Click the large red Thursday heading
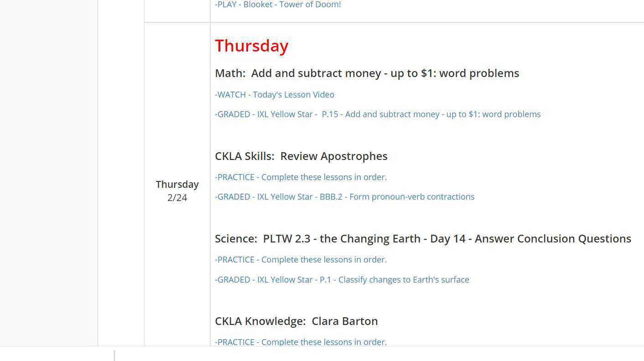The image size is (644, 361). [252, 46]
